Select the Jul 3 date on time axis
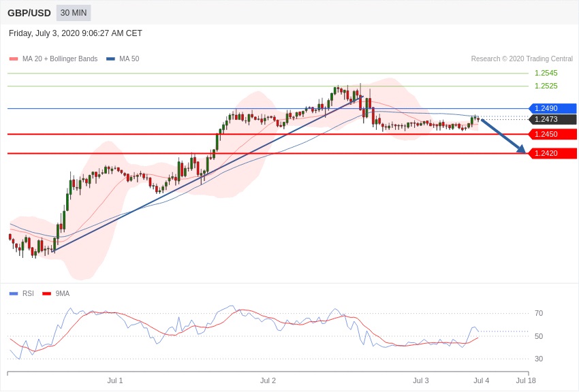The width and height of the screenshot is (579, 392). [421, 380]
